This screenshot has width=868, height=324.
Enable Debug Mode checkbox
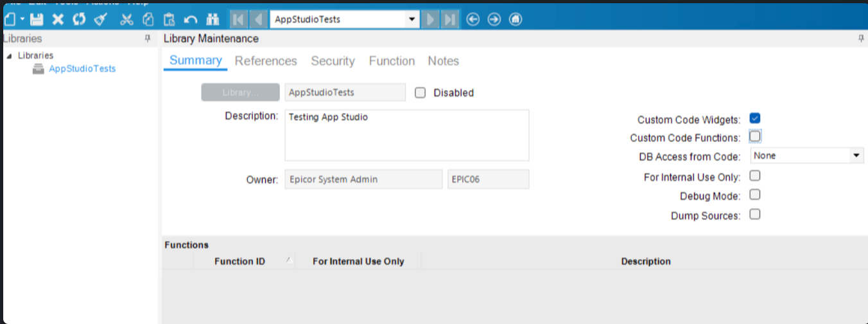click(755, 194)
